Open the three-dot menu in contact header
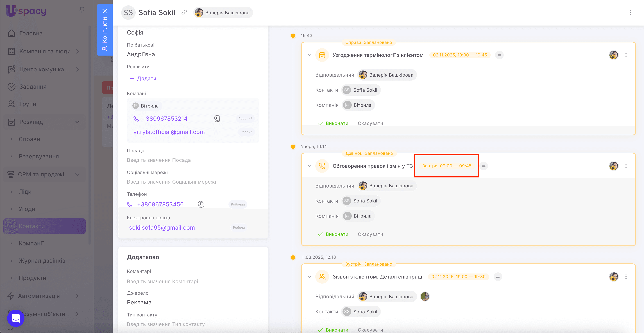This screenshot has width=644, height=333. (x=630, y=13)
